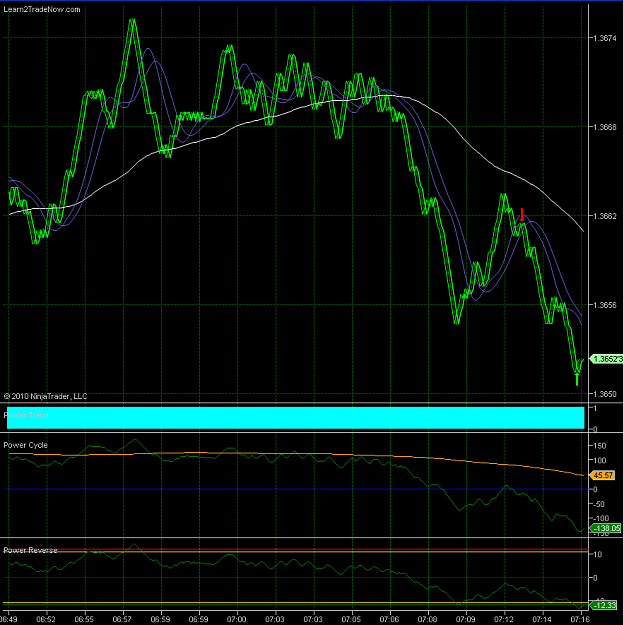The width and height of the screenshot is (624, 625).
Task: Click the 07:16 time axis label
Action: (x=580, y=619)
